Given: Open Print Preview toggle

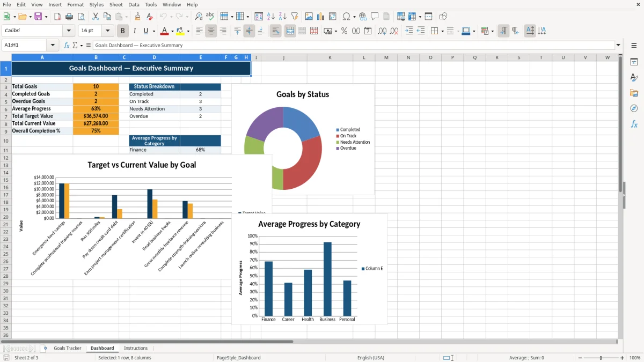Looking at the screenshot, I should [x=80, y=17].
